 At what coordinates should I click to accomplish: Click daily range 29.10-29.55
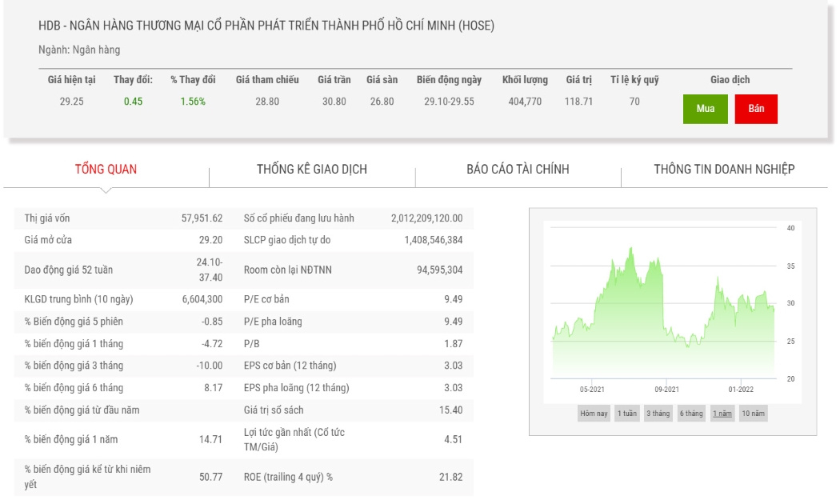coord(449,102)
